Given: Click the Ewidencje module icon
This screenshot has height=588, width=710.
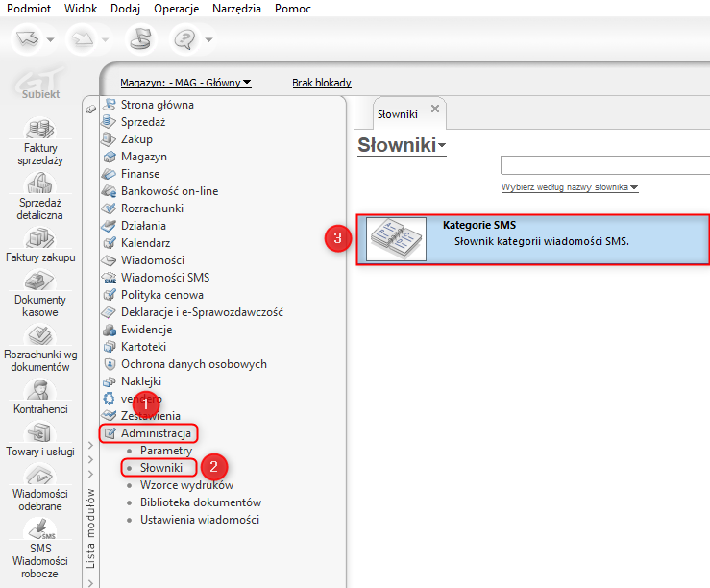Looking at the screenshot, I should pyautogui.click(x=110, y=330).
